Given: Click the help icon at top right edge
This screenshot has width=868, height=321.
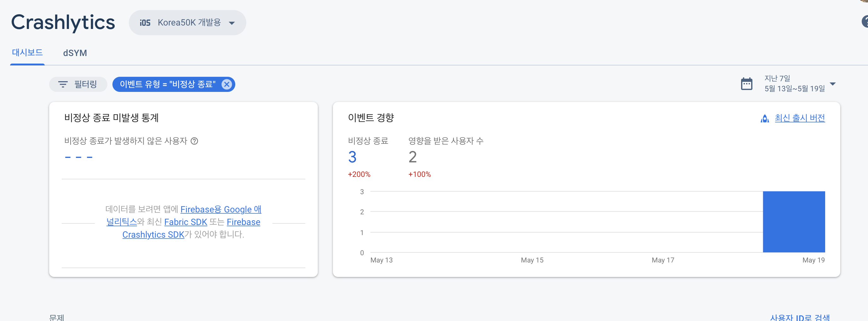Looking at the screenshot, I should [865, 21].
